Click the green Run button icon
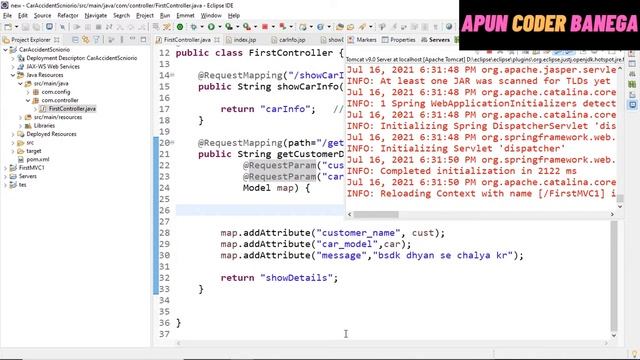The image size is (640, 360). click(x=211, y=27)
